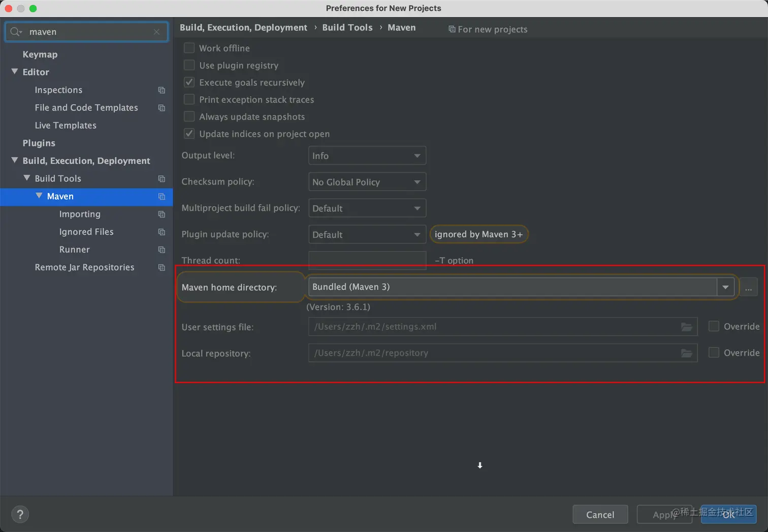768x532 pixels.
Task: Focus the settings search field
Action: pos(86,32)
